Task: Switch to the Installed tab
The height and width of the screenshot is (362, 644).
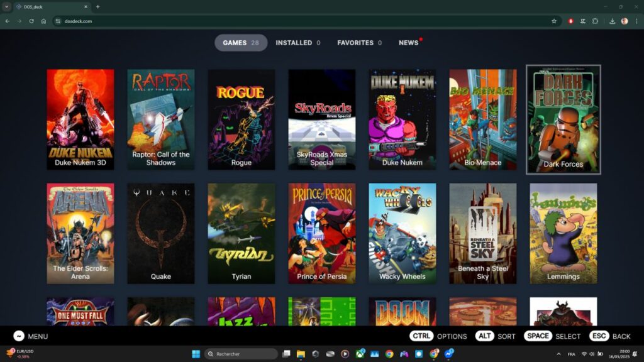Action: coord(297,43)
